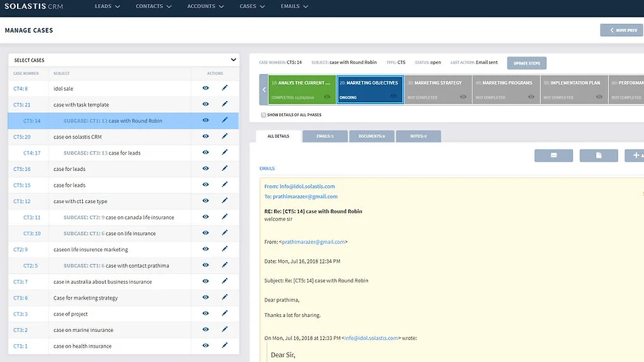Switch to the Notes tab
Image resolution: width=644 pixels, height=362 pixels.
(419, 136)
